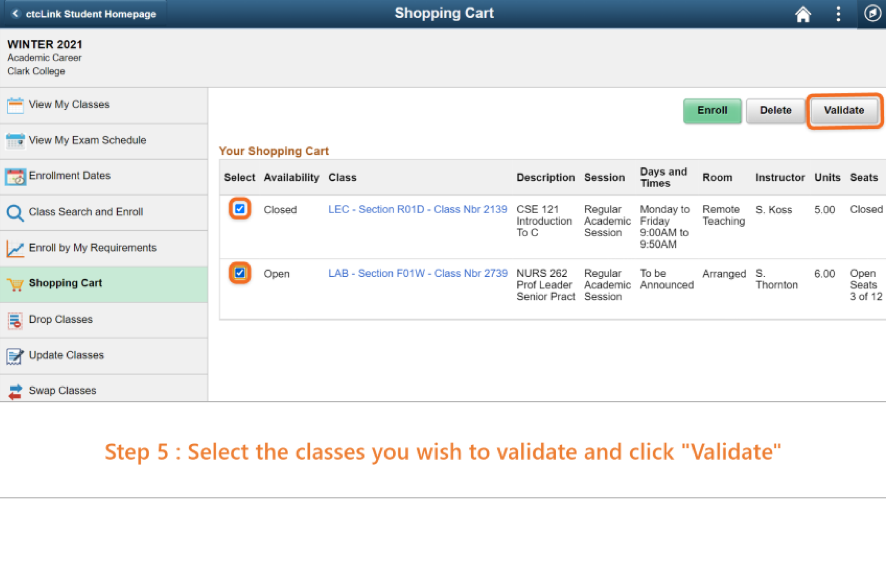The image size is (886, 588).
Task: Open the three-dot actions menu
Action: pos(838,14)
